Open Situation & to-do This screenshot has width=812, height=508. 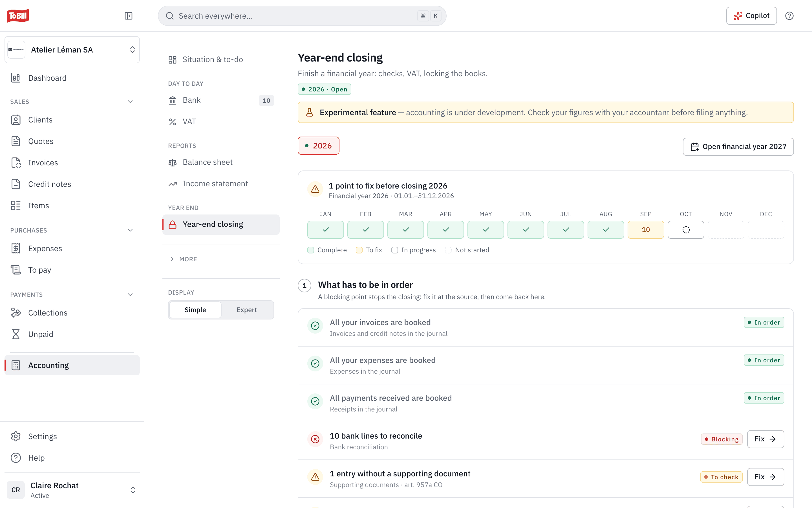pyautogui.click(x=221, y=60)
